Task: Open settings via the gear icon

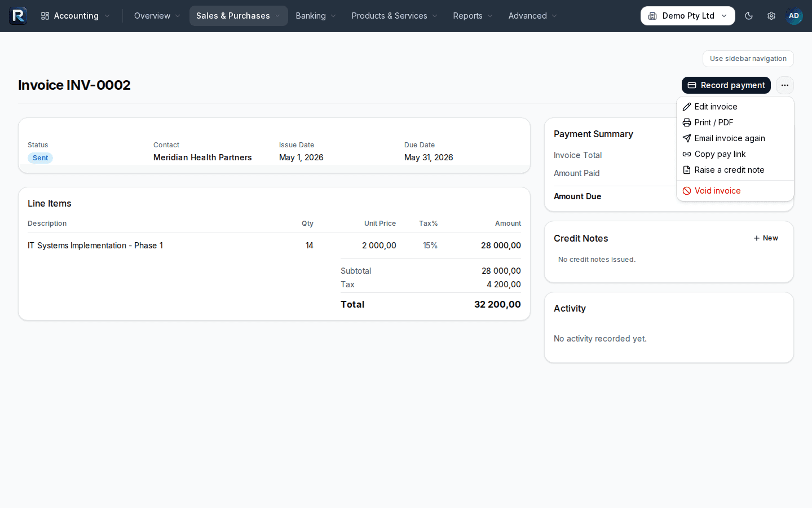Action: [x=771, y=16]
